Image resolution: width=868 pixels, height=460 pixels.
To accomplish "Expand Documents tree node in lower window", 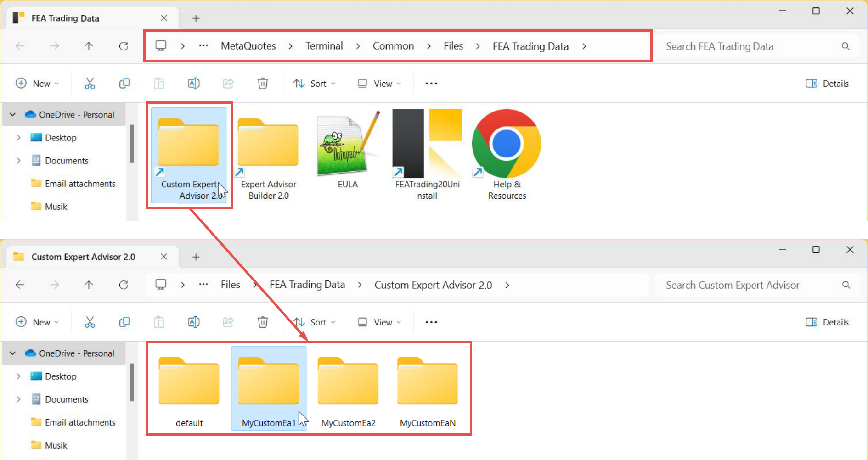I will 18,399.
